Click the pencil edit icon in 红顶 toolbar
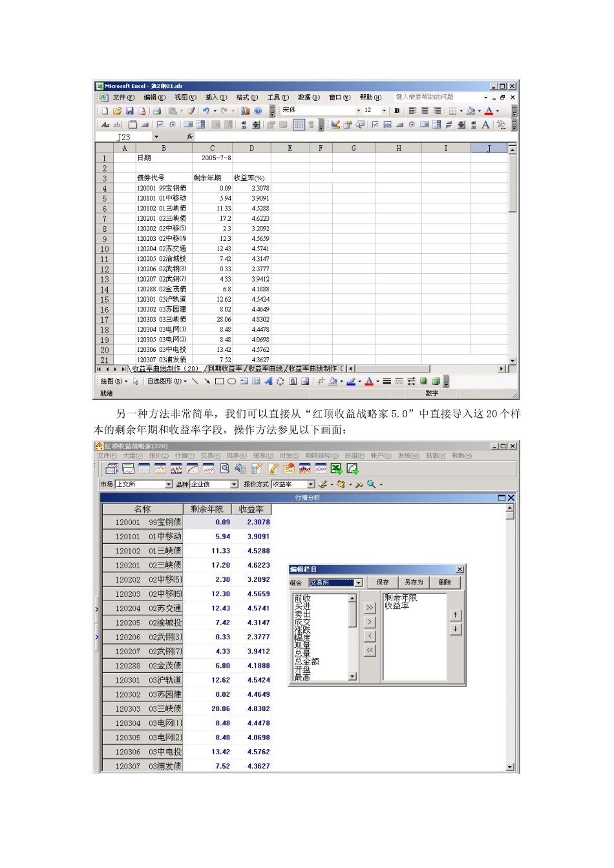This screenshot has height=868, width=614. [273, 469]
